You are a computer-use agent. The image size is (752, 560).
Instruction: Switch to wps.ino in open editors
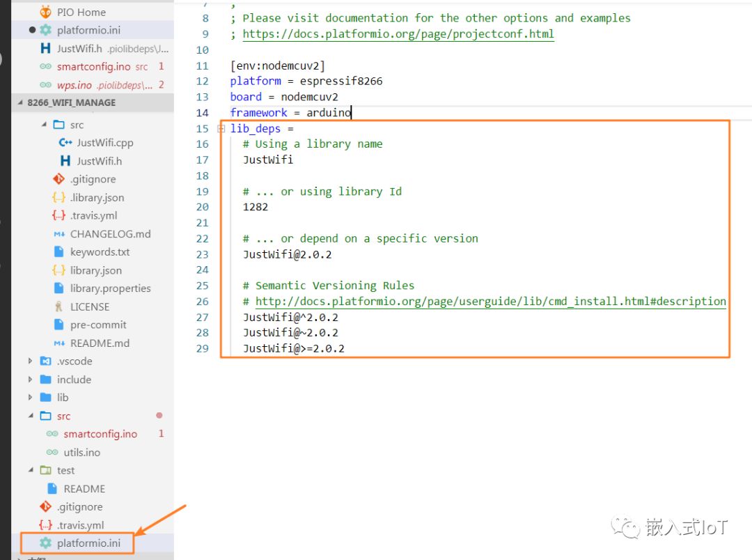(75, 85)
